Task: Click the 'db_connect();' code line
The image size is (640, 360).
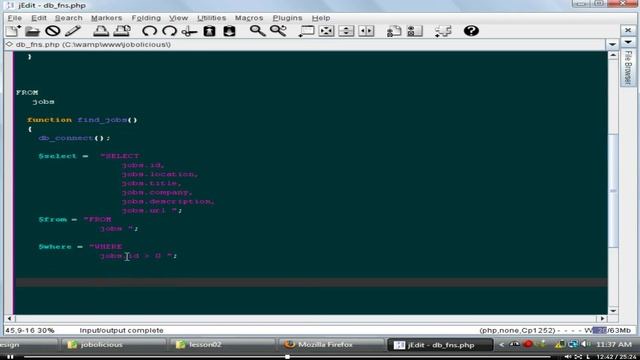Action: pos(74,138)
